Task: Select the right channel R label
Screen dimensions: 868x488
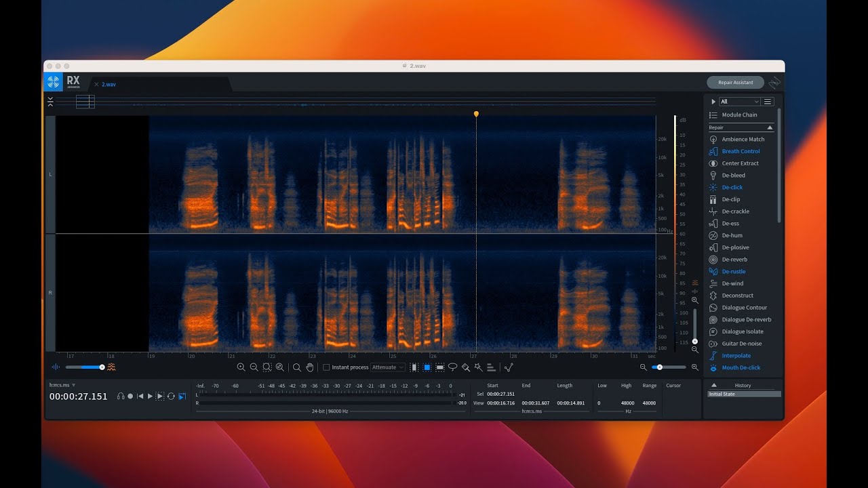Action: coord(50,293)
